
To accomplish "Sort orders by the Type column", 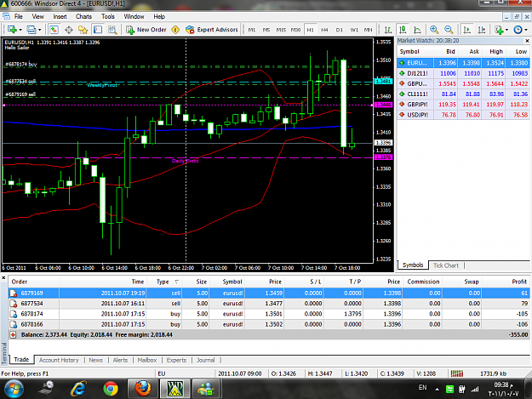I will pyautogui.click(x=164, y=282).
